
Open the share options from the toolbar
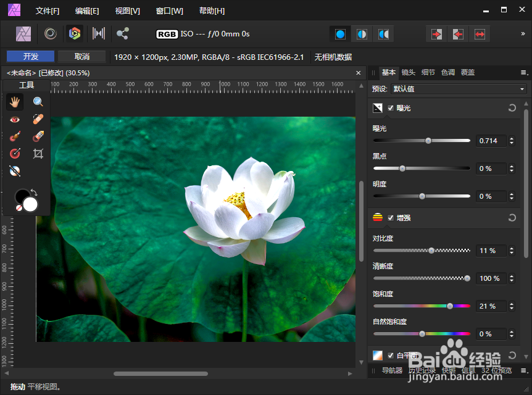(x=123, y=33)
